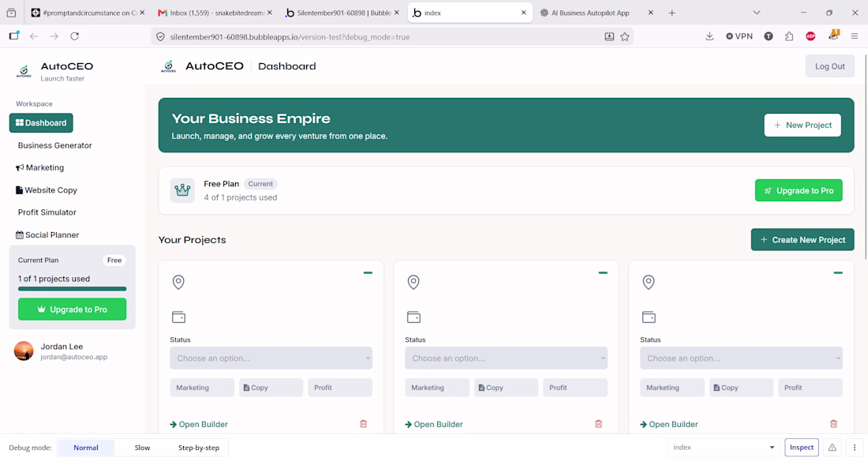
Task: Expand Status dropdown in second project card
Action: [506, 358]
